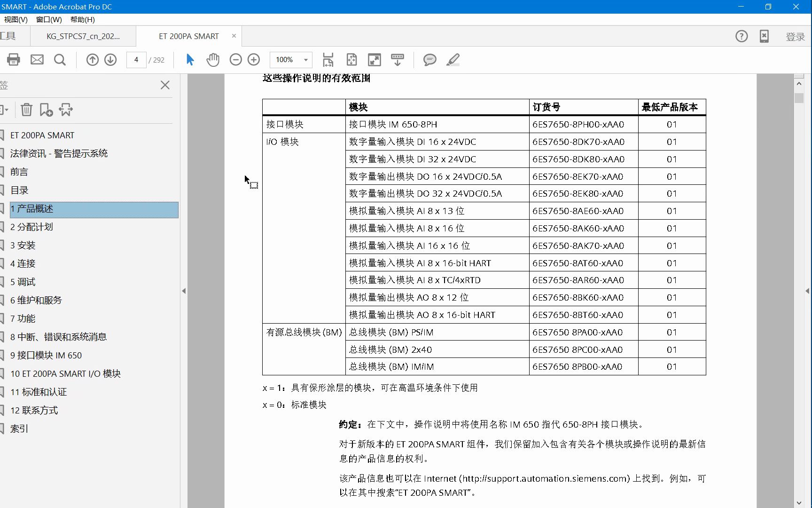Click the mobile link device icon
The width and height of the screenshot is (812, 508).
point(764,36)
